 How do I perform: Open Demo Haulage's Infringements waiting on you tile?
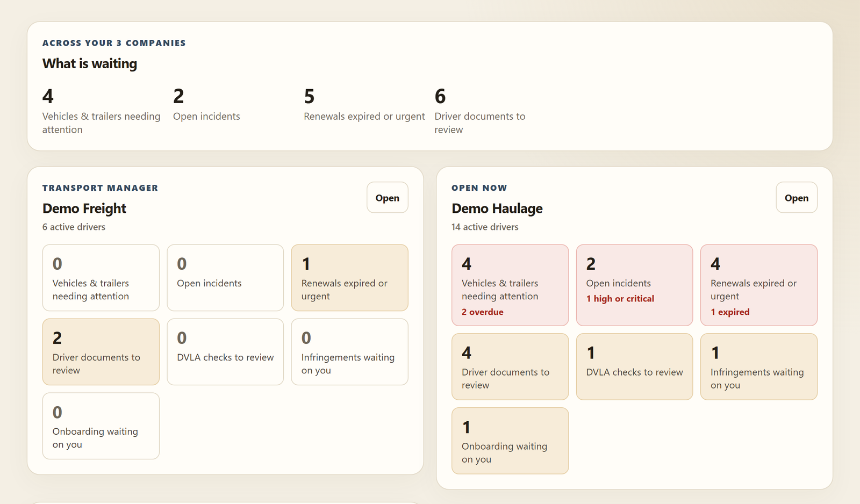pos(759,367)
